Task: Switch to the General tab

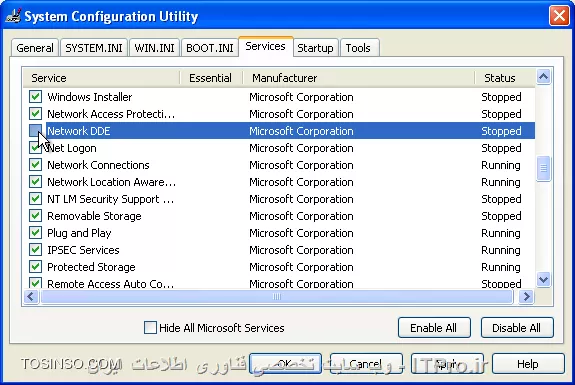Action: [35, 48]
